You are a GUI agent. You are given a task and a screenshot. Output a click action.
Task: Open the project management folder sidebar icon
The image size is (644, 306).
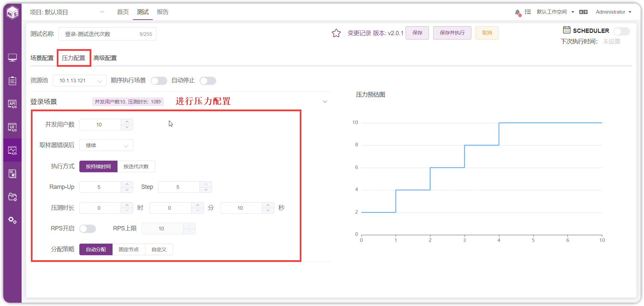point(13,197)
